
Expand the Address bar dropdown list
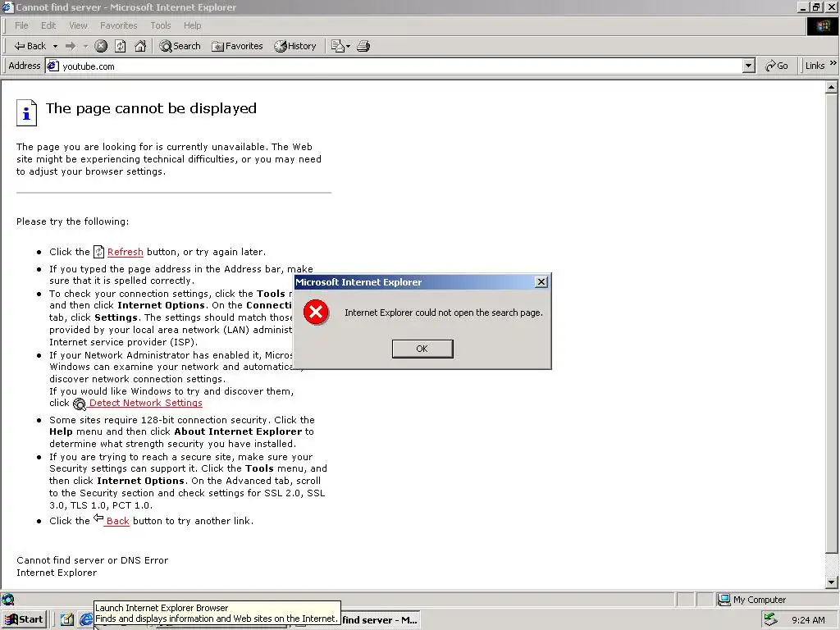click(749, 66)
